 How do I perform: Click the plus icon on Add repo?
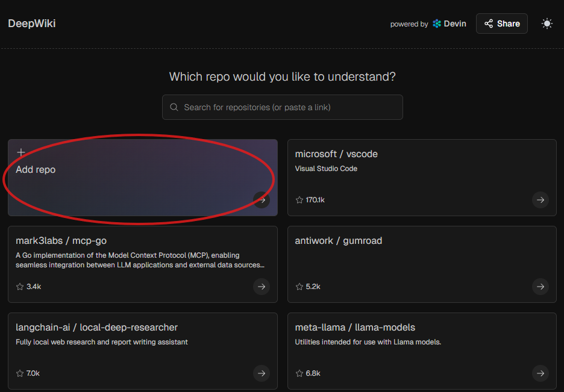pos(21,152)
